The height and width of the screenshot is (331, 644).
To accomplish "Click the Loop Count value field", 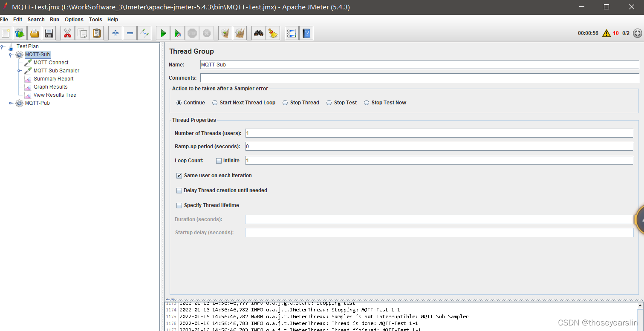I will [439, 161].
